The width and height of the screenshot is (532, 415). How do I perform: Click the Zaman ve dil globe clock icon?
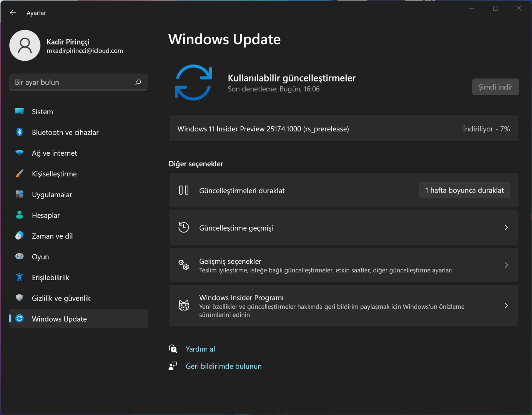(x=20, y=236)
